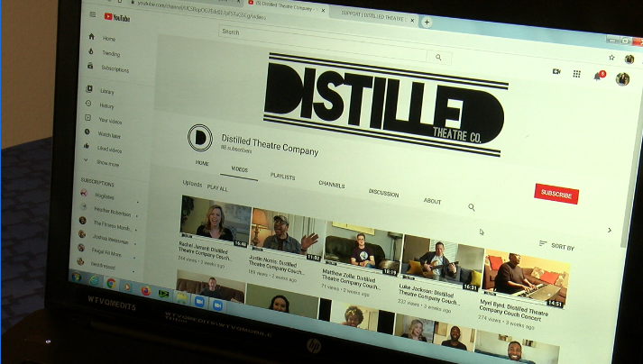This screenshot has width=643, height=364.
Task: Close the SUPPORT Distilled Theatre tab
Action: pyautogui.click(x=412, y=20)
